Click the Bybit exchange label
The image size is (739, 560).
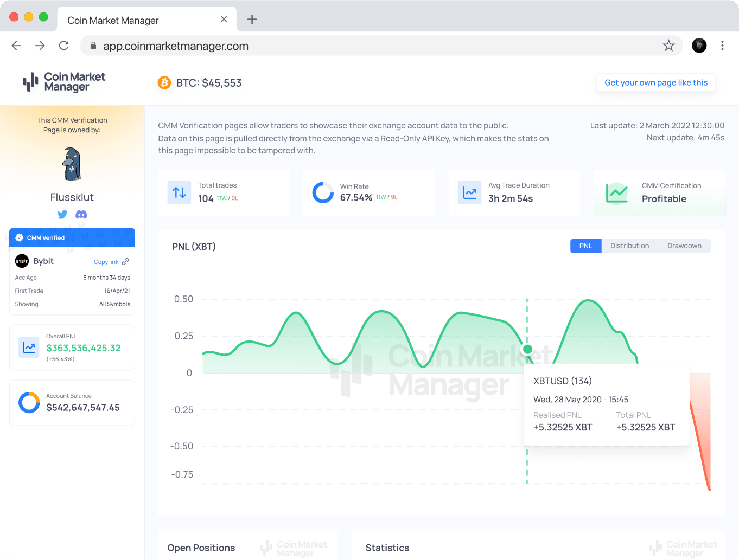[x=44, y=261]
